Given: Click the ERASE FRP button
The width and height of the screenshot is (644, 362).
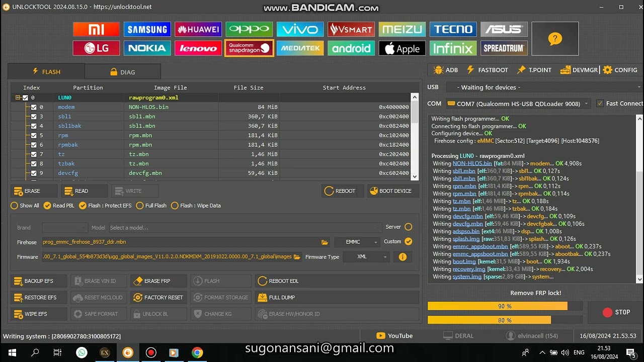Looking at the screenshot, I should tap(158, 281).
